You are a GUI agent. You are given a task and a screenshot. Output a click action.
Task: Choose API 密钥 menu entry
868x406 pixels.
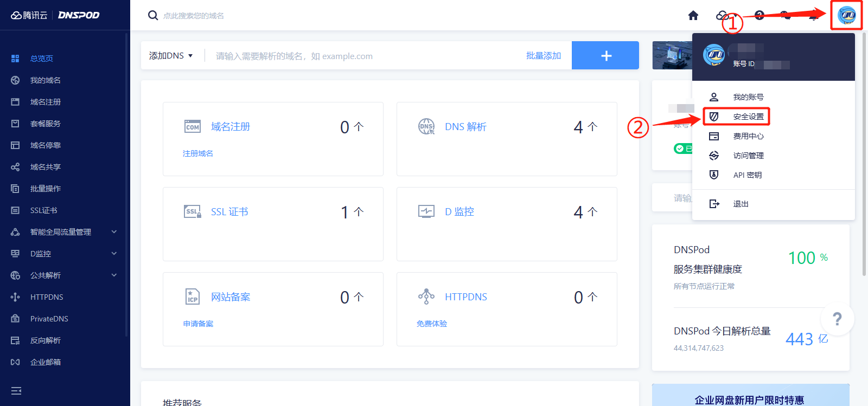[x=747, y=175]
